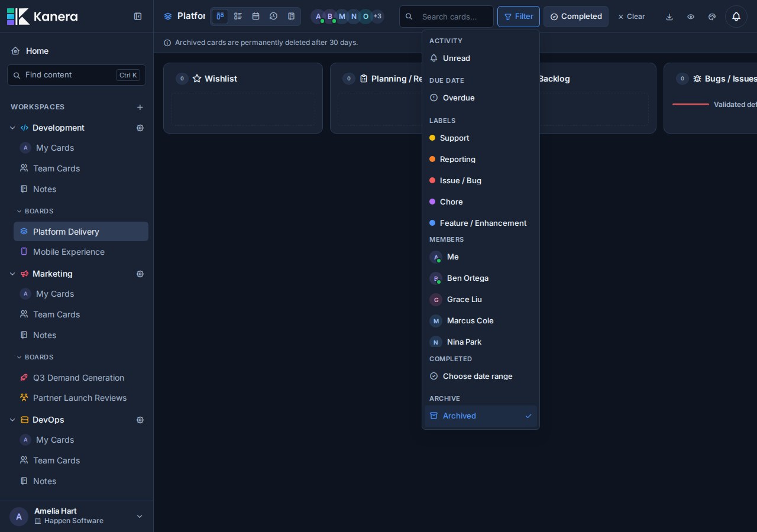The image size is (757, 532).
Task: Filter by orange Reporting label
Action: [x=480, y=159]
